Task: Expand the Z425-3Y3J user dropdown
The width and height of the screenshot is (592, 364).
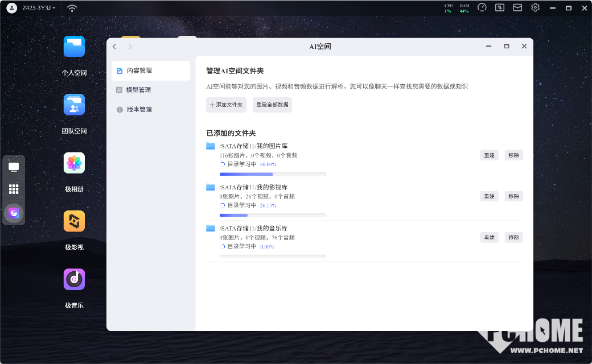Action: [39, 8]
